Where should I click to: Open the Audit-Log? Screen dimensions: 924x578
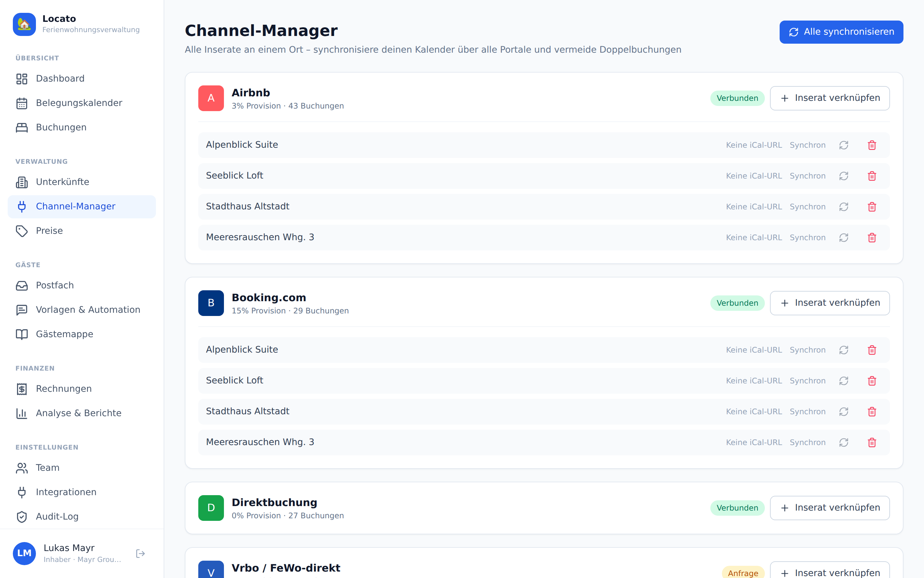82,517
